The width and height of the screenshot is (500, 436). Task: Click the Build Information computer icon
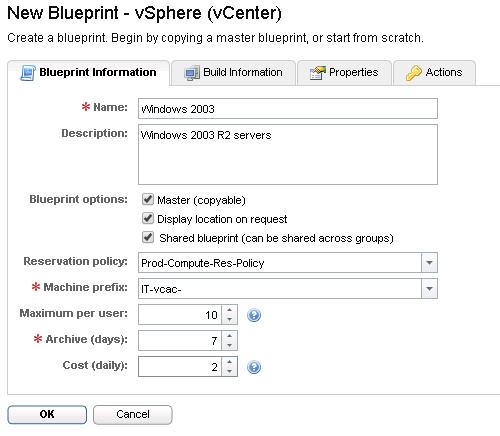click(x=192, y=73)
